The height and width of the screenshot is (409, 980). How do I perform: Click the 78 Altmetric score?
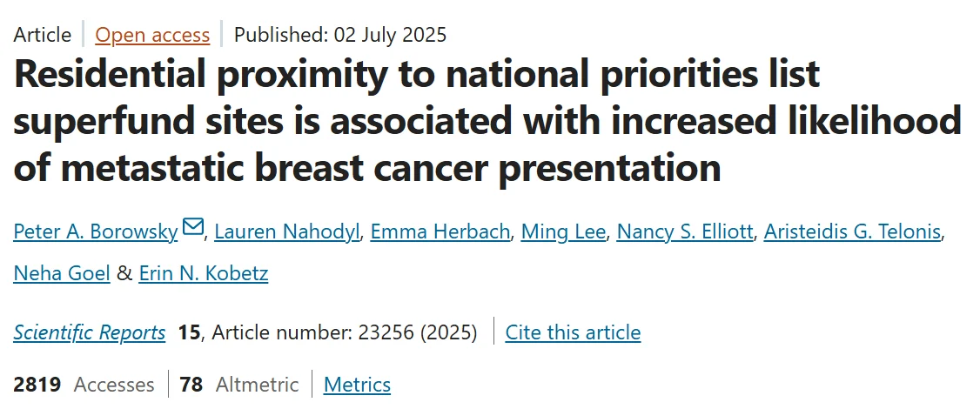tap(238, 385)
